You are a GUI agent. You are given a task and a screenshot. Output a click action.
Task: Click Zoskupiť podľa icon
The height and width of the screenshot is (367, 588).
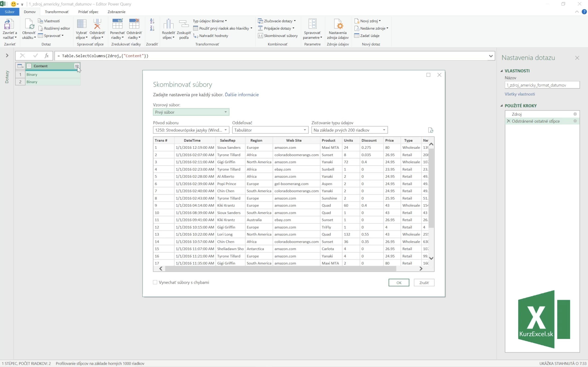point(184,24)
